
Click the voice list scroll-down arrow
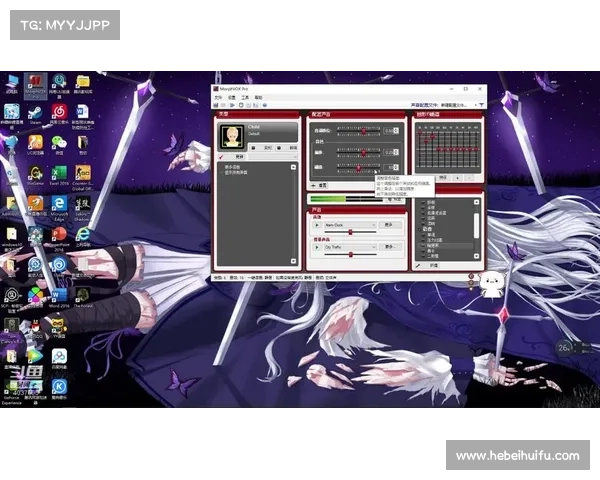point(293,261)
